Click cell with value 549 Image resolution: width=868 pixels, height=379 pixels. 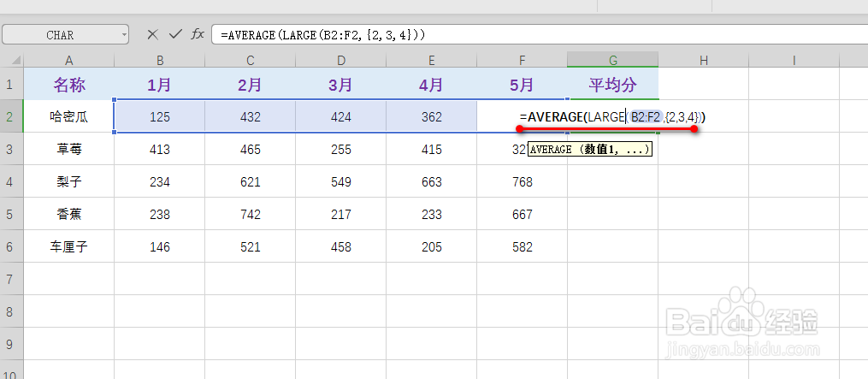point(340,181)
